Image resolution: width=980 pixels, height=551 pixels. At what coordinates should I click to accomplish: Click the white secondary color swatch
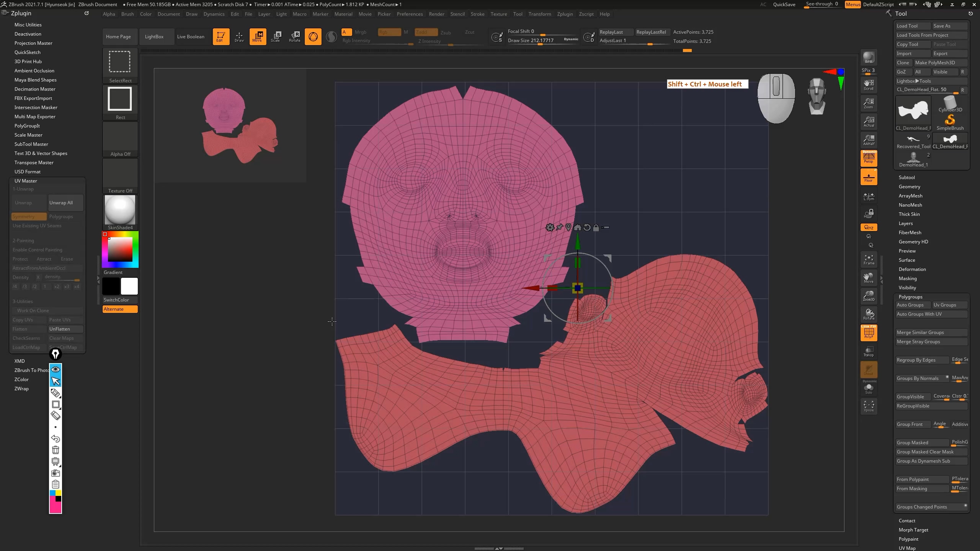[129, 286]
